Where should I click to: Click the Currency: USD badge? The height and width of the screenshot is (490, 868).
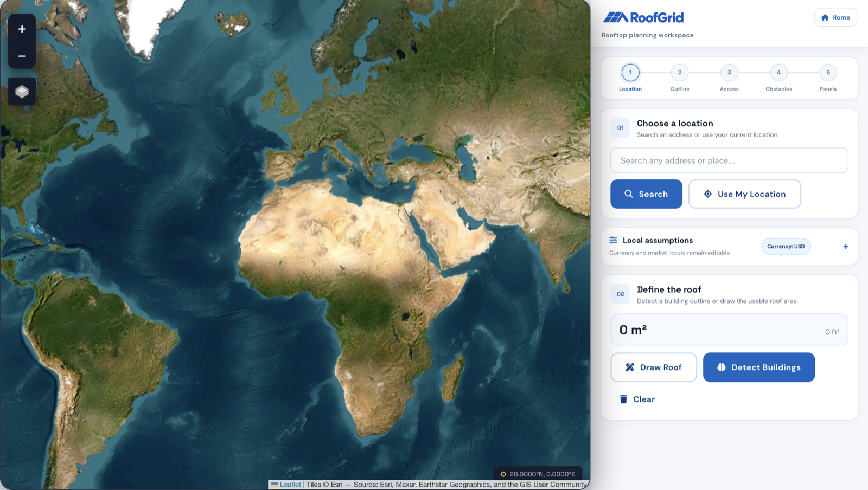786,247
